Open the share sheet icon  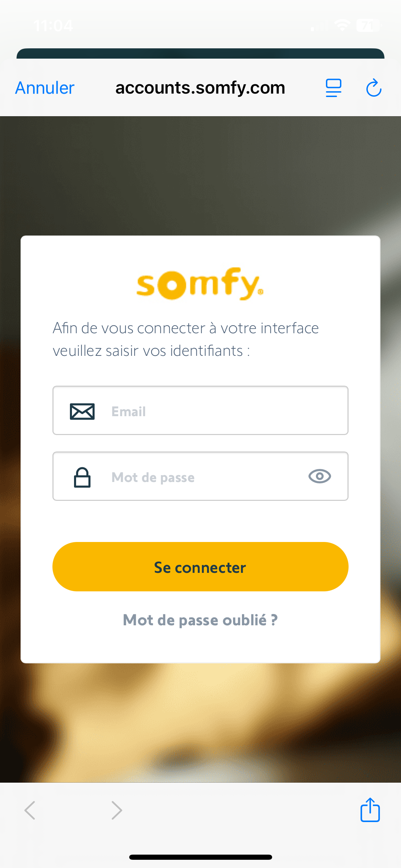(370, 810)
